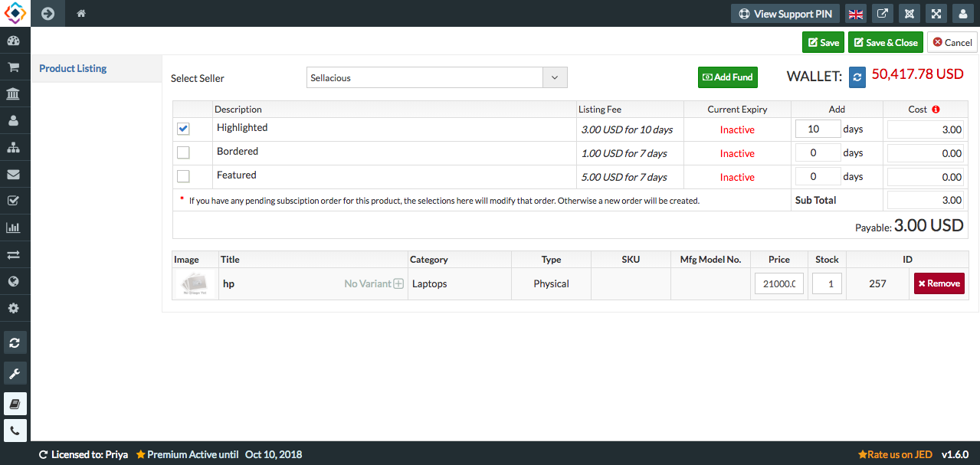Click the Cancel button
The height and width of the screenshot is (465, 980).
(952, 42)
